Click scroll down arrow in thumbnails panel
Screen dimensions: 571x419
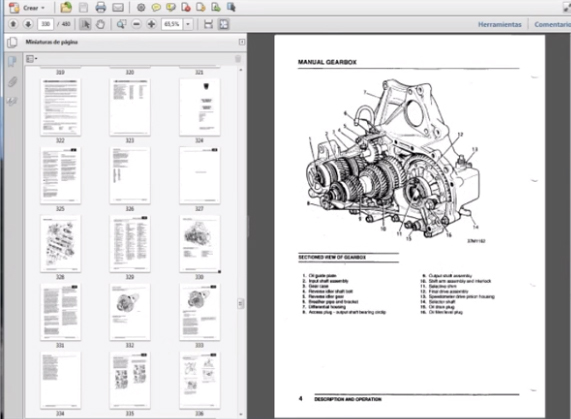240,414
